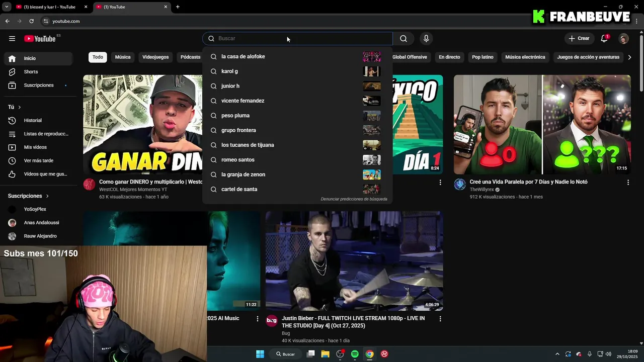
Task: Open a new browser tab
Action: click(178, 7)
